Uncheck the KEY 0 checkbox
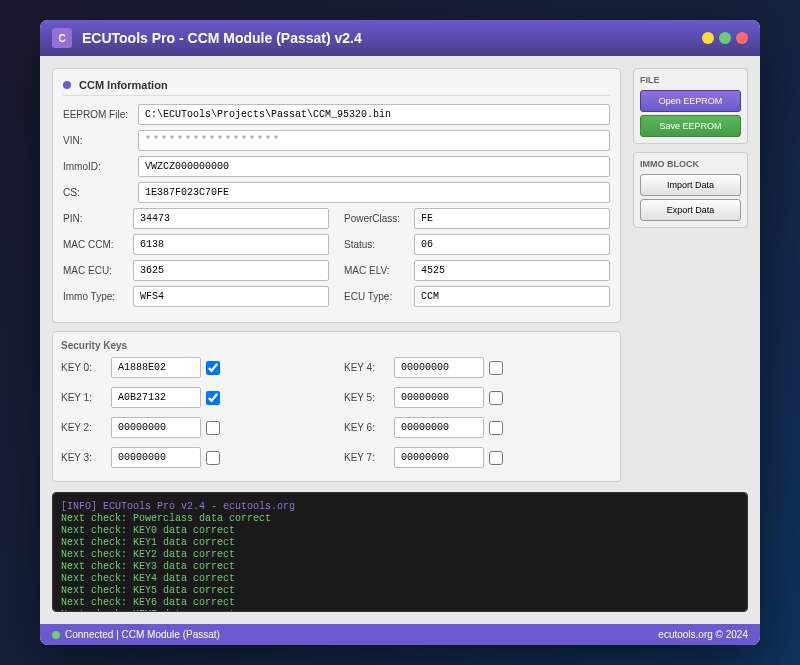 212,368
